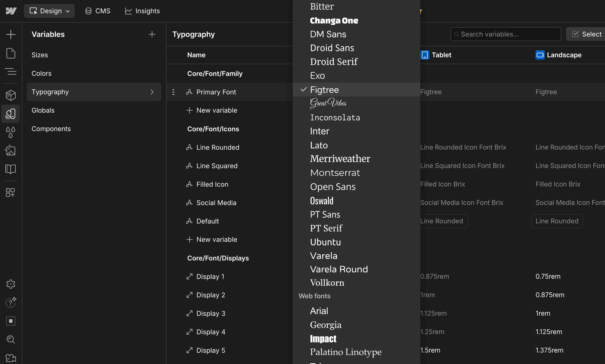
Task: Open the Design mode dropdown
Action: [49, 11]
